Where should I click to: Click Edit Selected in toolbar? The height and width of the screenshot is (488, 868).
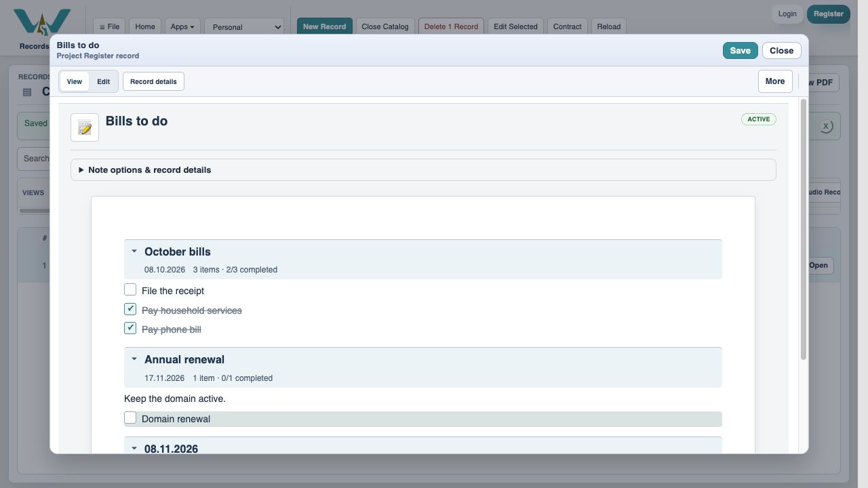(515, 27)
